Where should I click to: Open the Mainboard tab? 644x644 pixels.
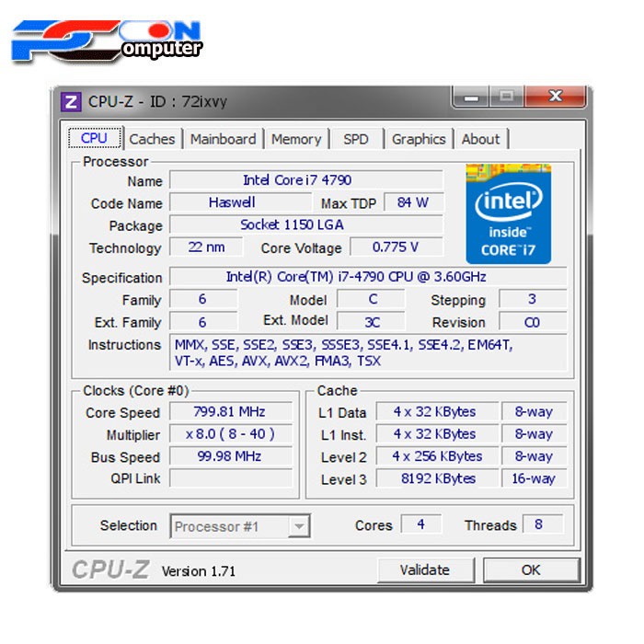(x=223, y=139)
